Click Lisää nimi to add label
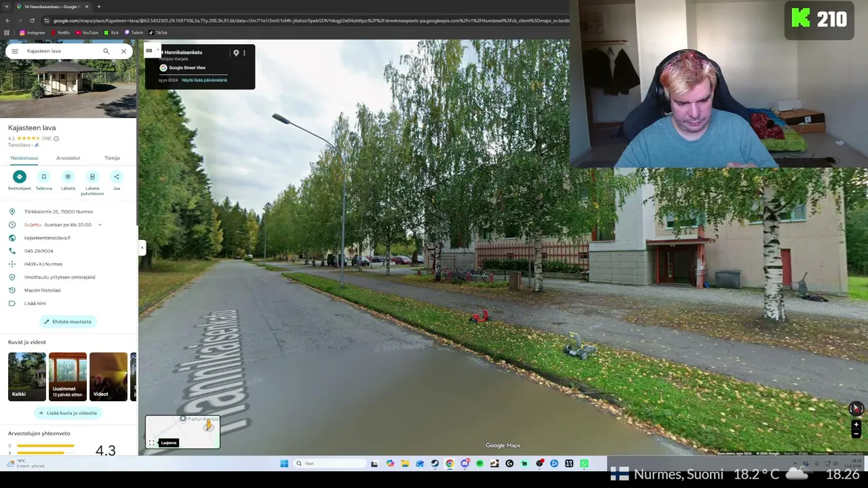 tap(35, 304)
